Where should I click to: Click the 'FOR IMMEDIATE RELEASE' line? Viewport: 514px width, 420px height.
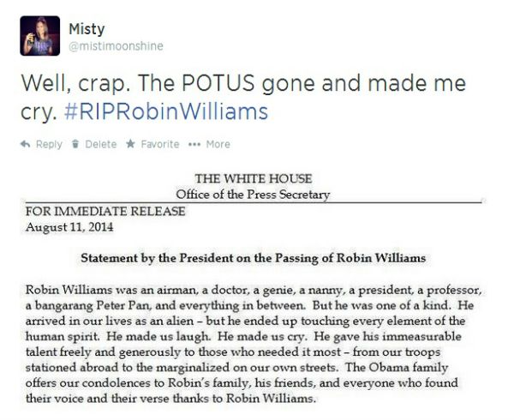105,211
